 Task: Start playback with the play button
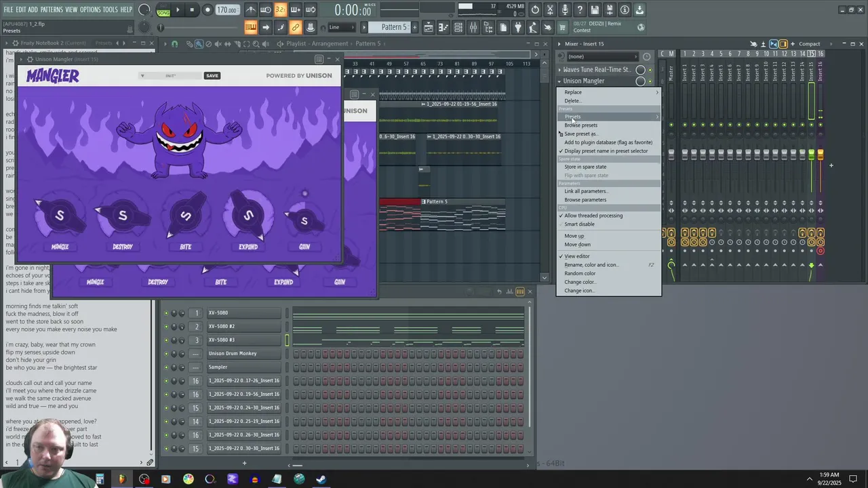[x=178, y=10]
